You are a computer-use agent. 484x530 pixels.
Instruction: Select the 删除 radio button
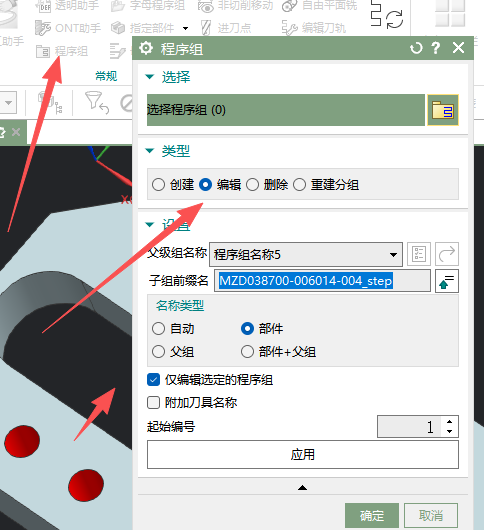[x=252, y=185]
